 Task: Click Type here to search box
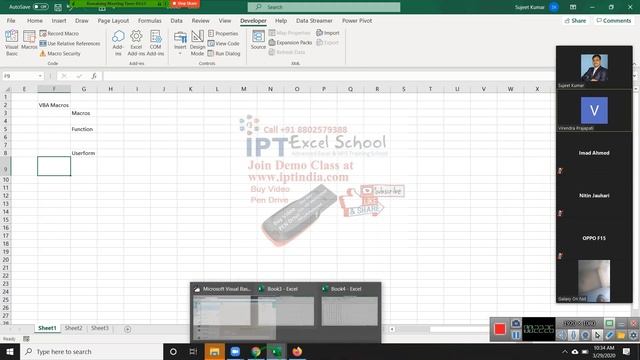(91, 351)
